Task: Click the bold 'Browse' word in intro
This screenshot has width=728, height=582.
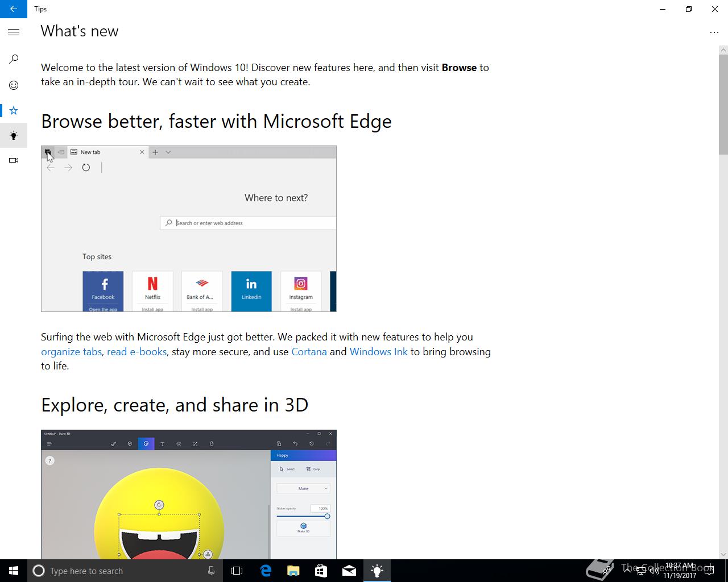Action: [x=459, y=68]
